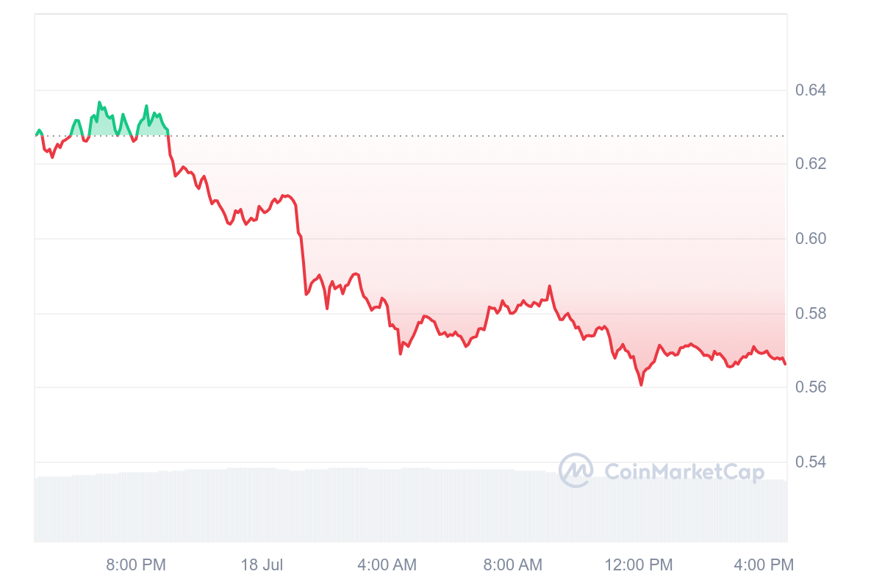Click the 0.64 price axis label
This screenshot has height=588, width=882.
point(811,90)
